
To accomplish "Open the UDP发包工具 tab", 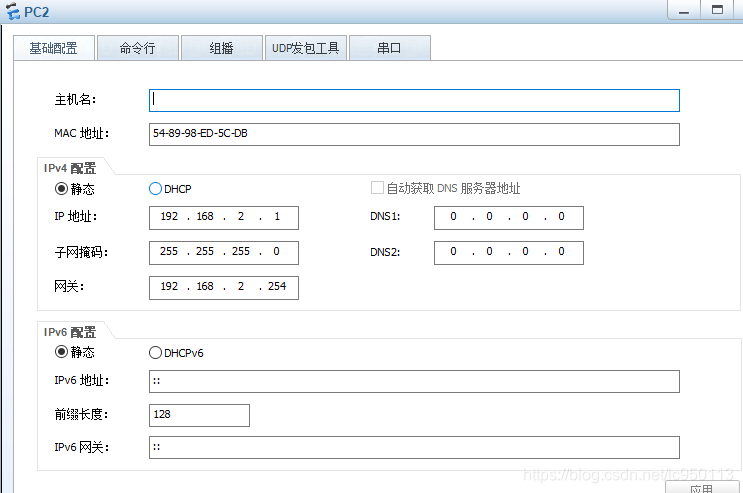I will (x=306, y=48).
